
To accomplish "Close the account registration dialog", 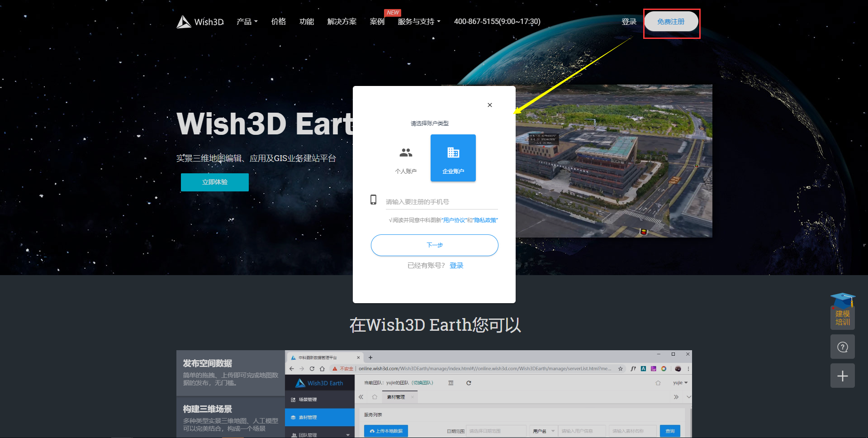I will (x=489, y=105).
